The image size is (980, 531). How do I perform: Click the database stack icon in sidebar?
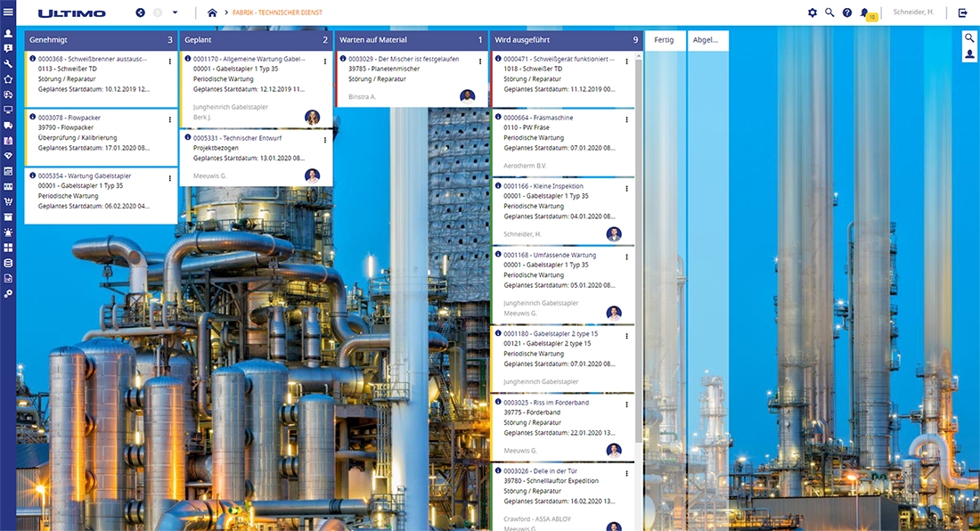[8, 263]
